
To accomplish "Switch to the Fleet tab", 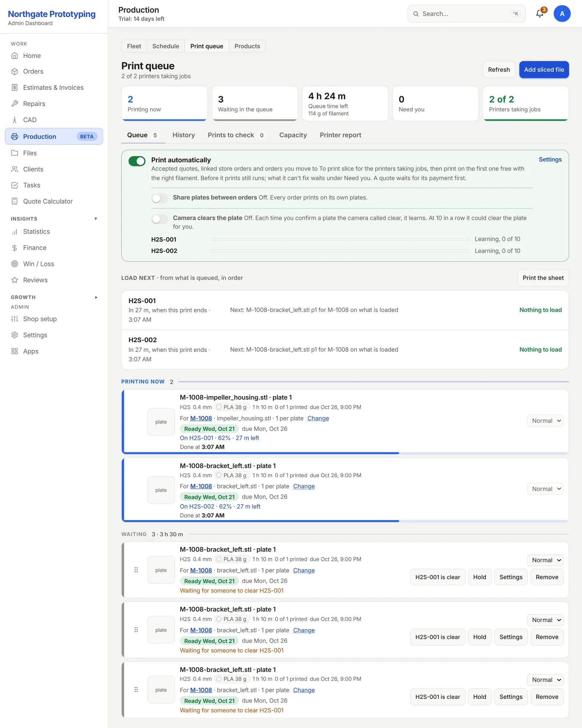I will tap(134, 46).
